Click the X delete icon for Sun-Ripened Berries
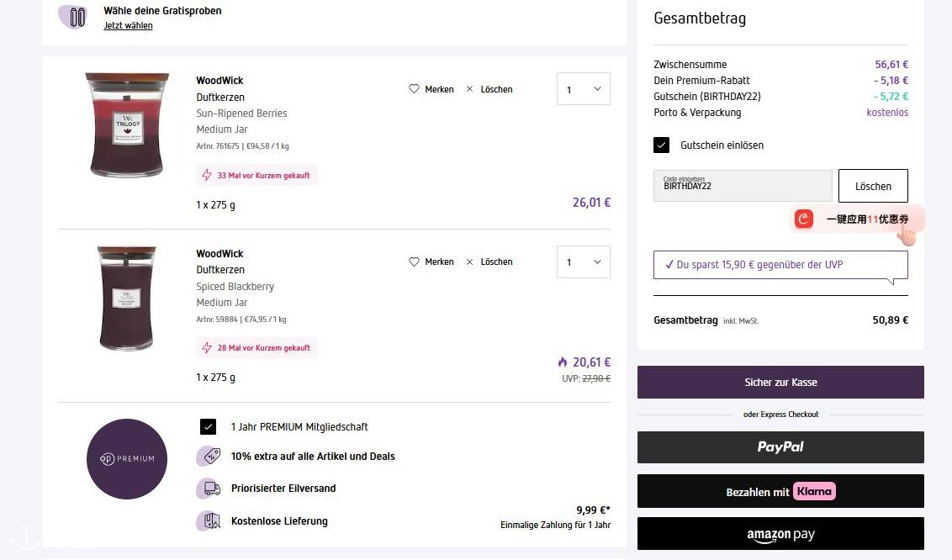Image resolution: width=952 pixels, height=560 pixels. tap(469, 89)
